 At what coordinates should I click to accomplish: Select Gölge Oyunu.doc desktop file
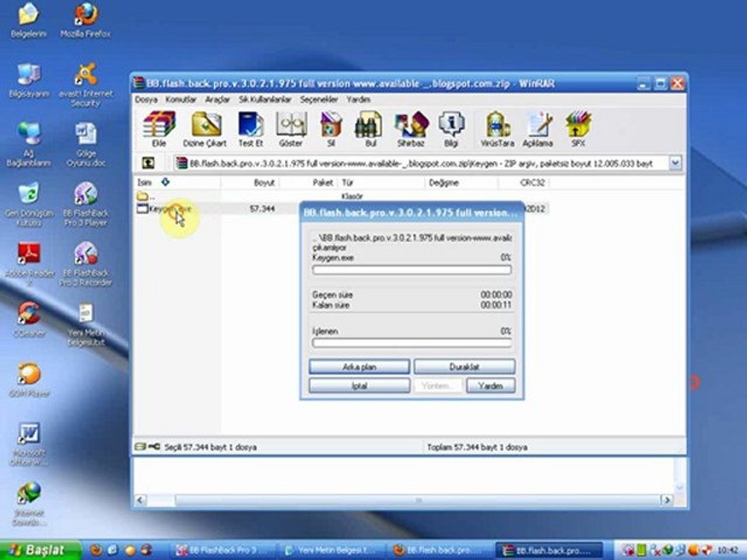coord(86,145)
